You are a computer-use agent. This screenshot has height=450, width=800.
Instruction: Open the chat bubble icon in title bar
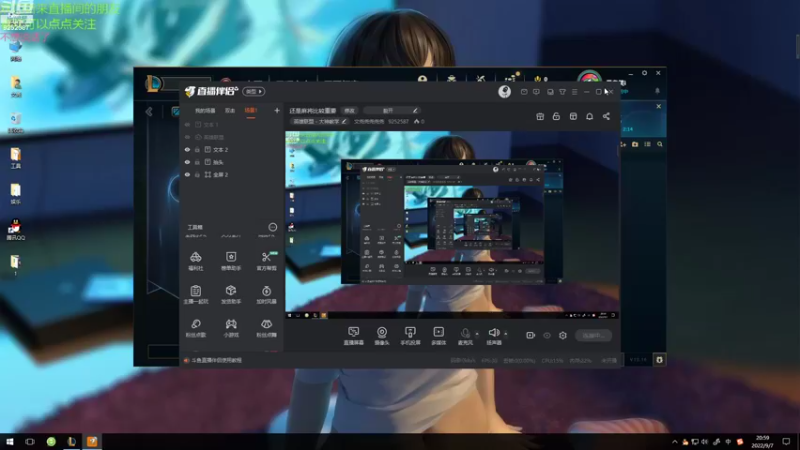(x=536, y=92)
